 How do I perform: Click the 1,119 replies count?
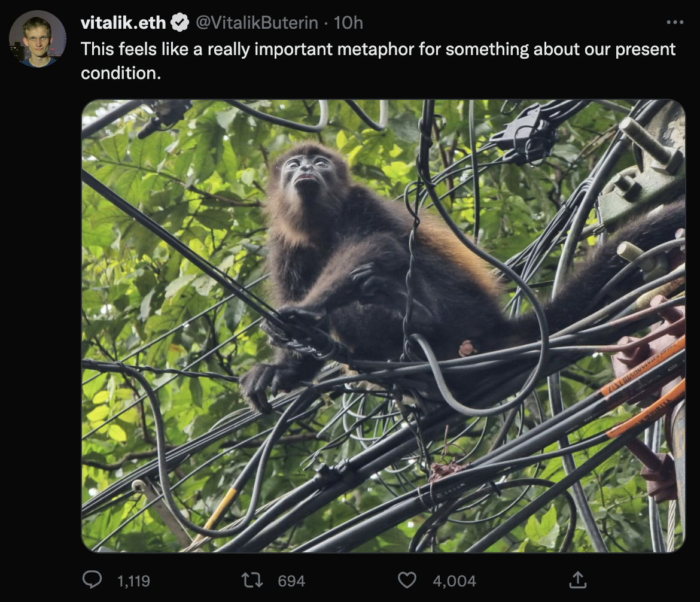pyautogui.click(x=133, y=580)
